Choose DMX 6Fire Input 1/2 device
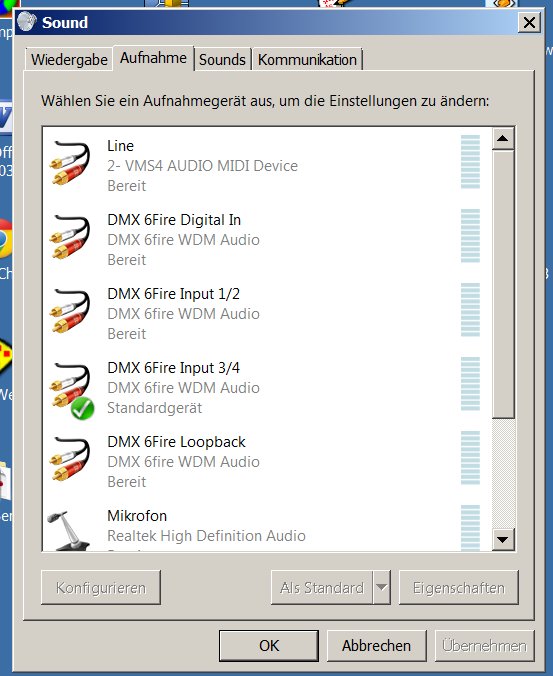553x676 pixels. pos(267,313)
